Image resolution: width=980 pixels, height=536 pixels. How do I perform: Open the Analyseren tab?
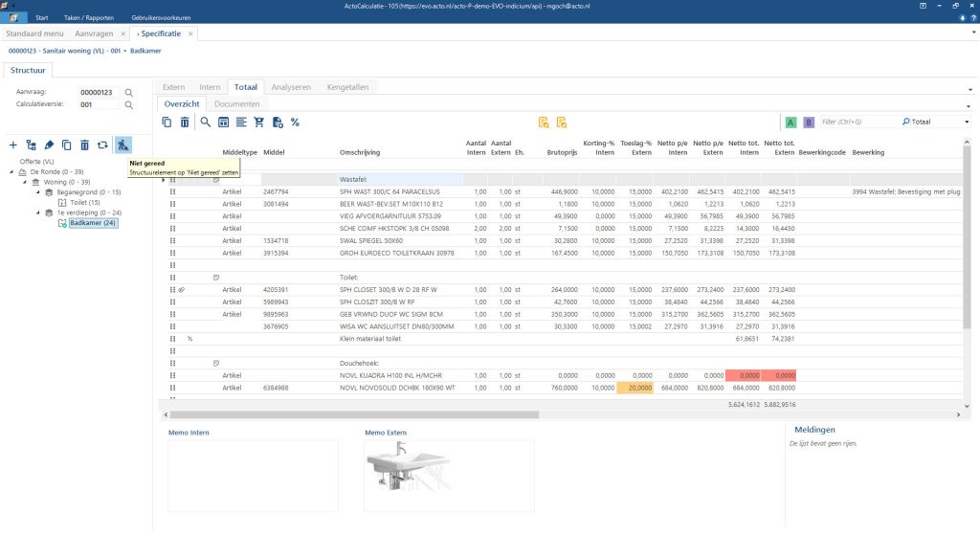[x=291, y=87]
